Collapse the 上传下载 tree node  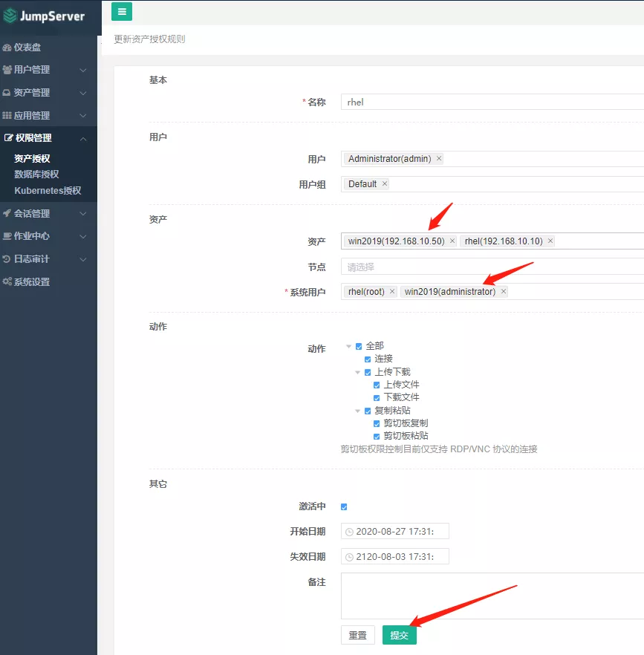358,372
